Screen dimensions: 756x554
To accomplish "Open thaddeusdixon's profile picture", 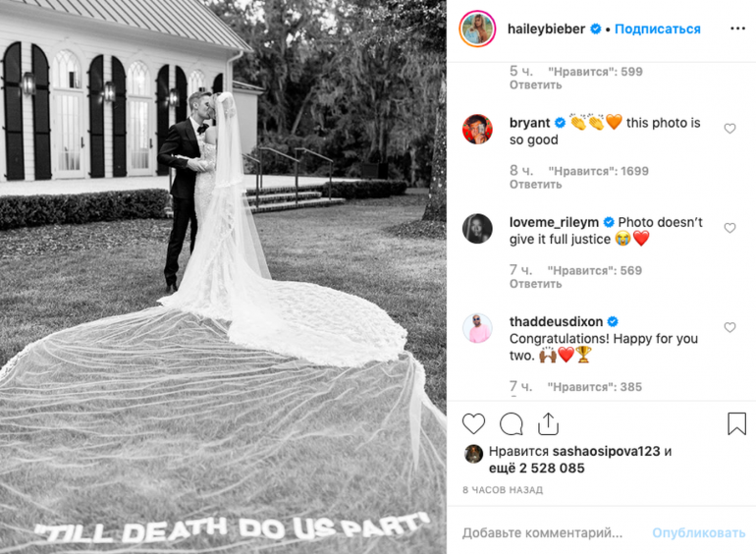I will click(x=477, y=328).
